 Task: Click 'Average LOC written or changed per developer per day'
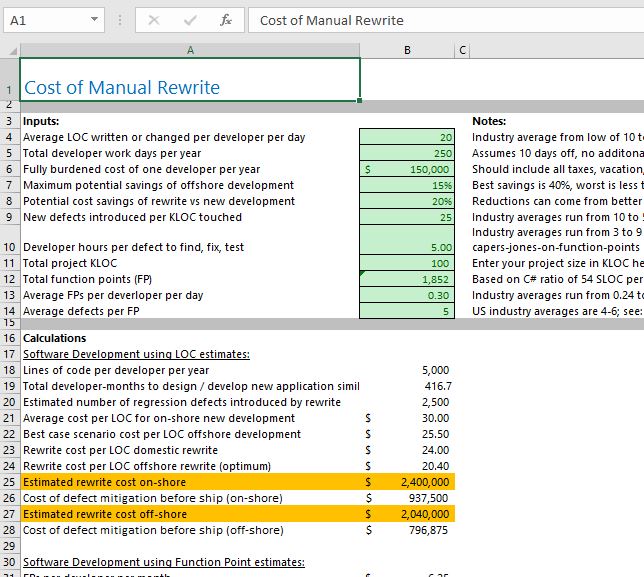(x=164, y=137)
